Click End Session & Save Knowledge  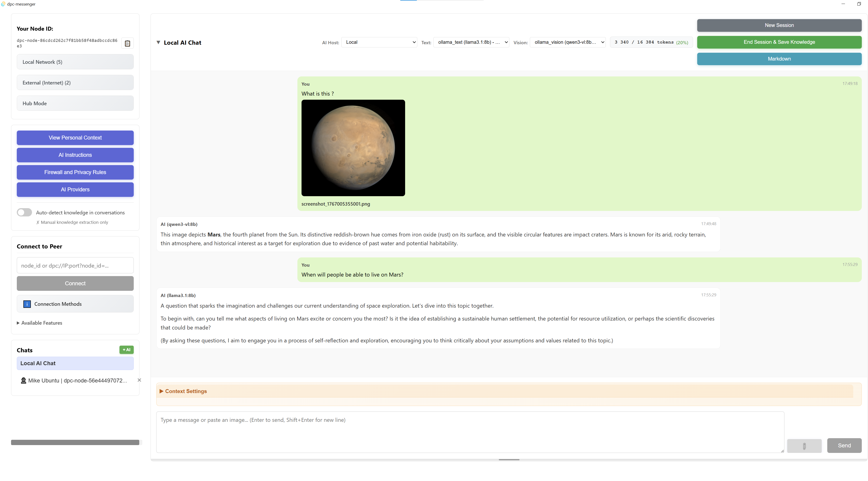click(779, 42)
